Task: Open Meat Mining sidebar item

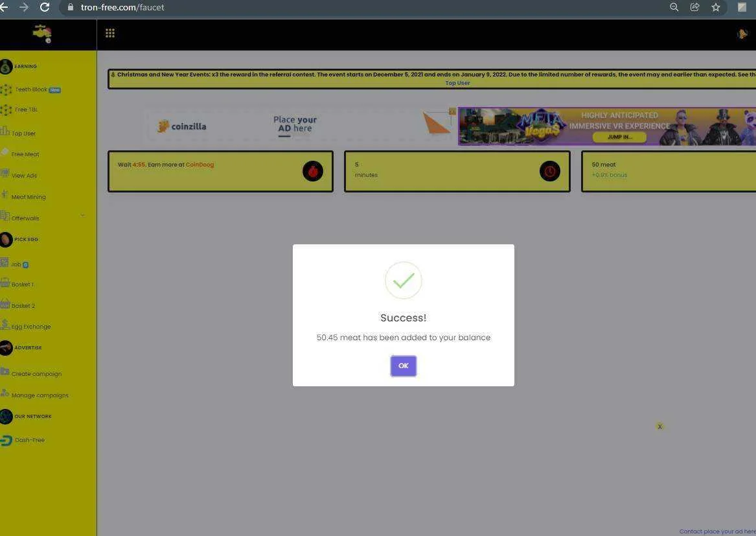Action: coord(29,197)
